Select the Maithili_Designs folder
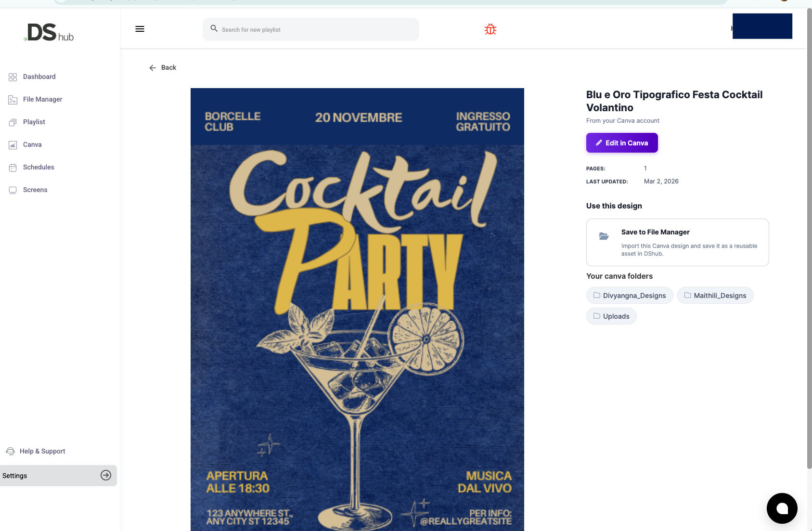Viewport: 812px width, 531px height. coord(715,296)
